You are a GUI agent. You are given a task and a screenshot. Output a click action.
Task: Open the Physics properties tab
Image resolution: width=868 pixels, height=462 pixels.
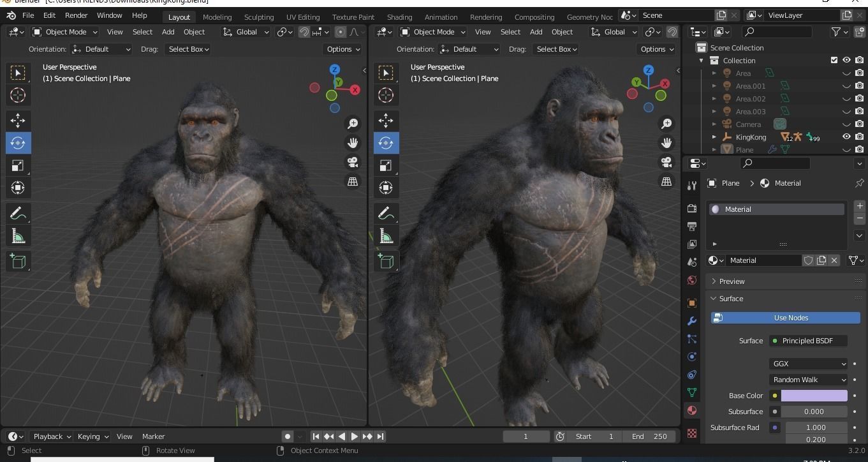click(692, 357)
